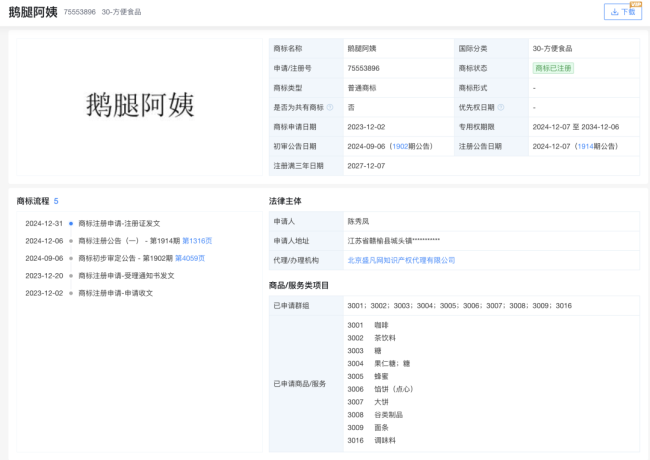Select the 2023-12-20 timeline marker dot
The width and height of the screenshot is (650, 460).
[x=71, y=276]
